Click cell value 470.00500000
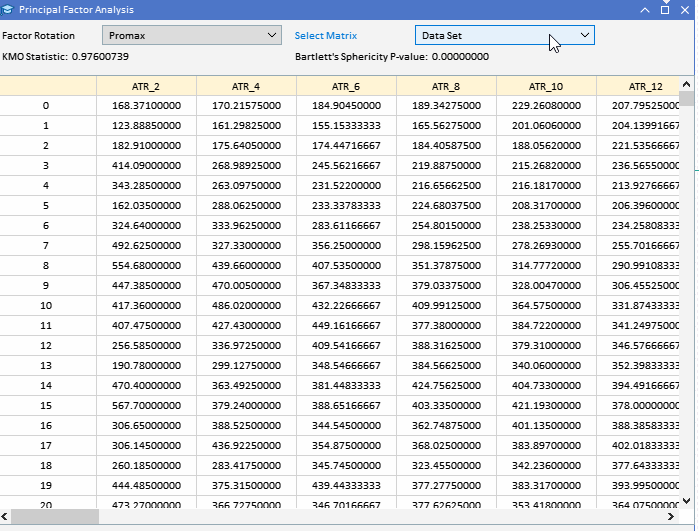 (246, 285)
